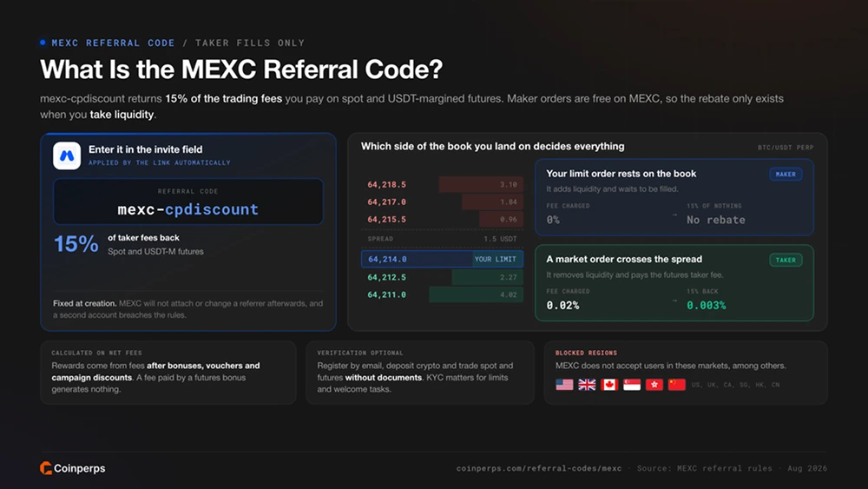Click the China flag icon
Viewport: 868px width, 489px height.
pos(676,384)
